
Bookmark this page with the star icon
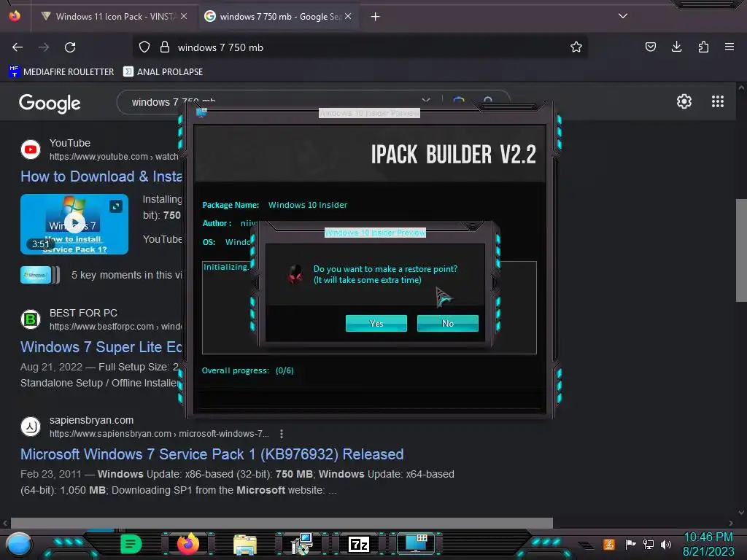click(576, 47)
